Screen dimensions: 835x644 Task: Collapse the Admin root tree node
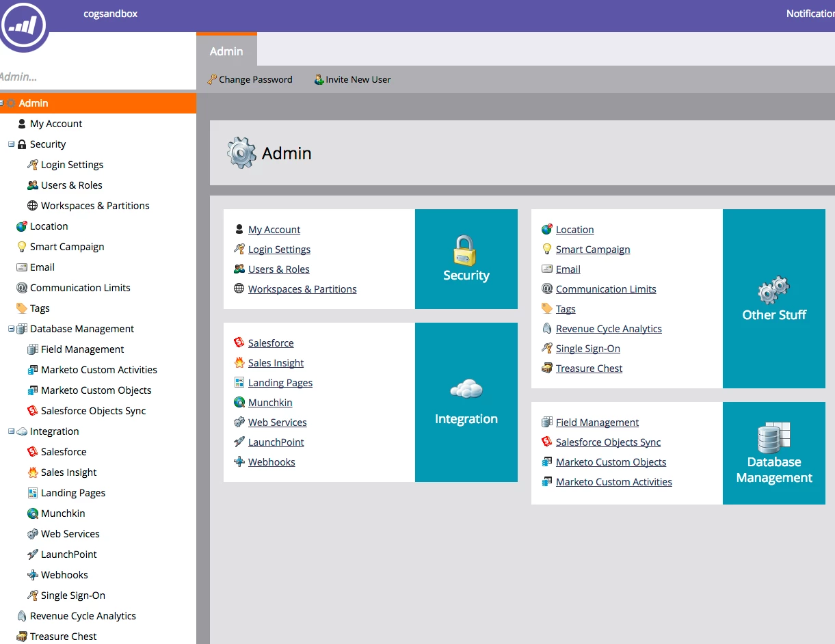(1, 103)
